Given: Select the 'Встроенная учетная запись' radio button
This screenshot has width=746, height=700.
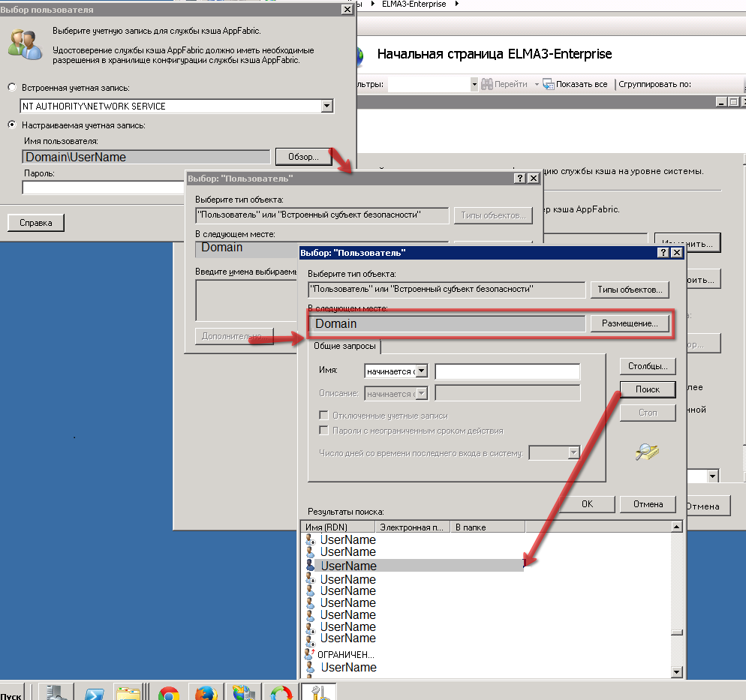Looking at the screenshot, I should click(x=11, y=88).
